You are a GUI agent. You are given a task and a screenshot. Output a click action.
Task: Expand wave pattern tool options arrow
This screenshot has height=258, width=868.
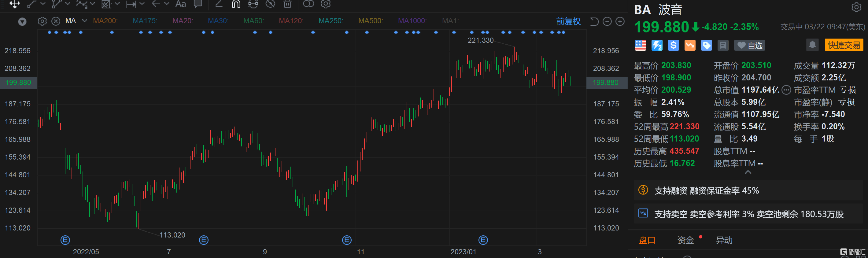93,4
